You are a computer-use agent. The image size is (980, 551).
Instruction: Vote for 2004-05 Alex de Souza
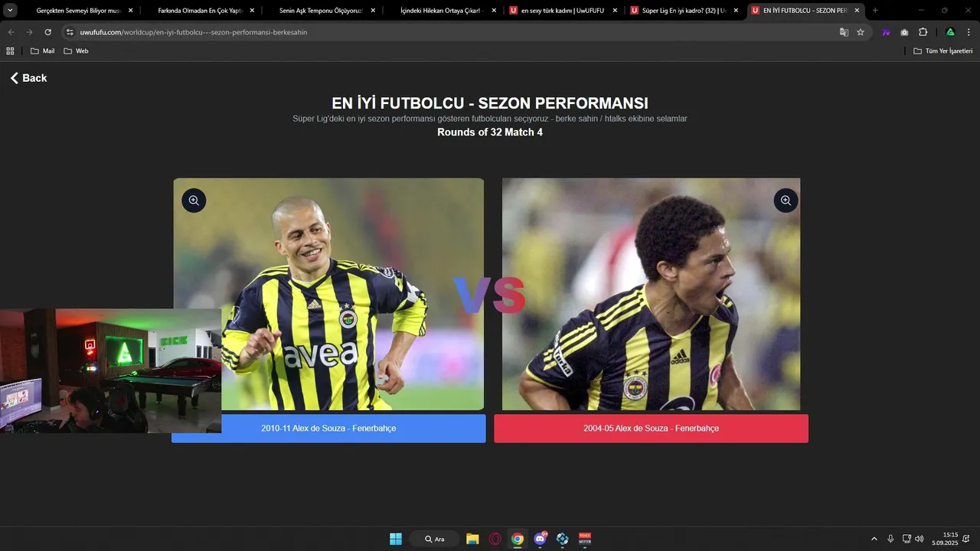pyautogui.click(x=651, y=429)
